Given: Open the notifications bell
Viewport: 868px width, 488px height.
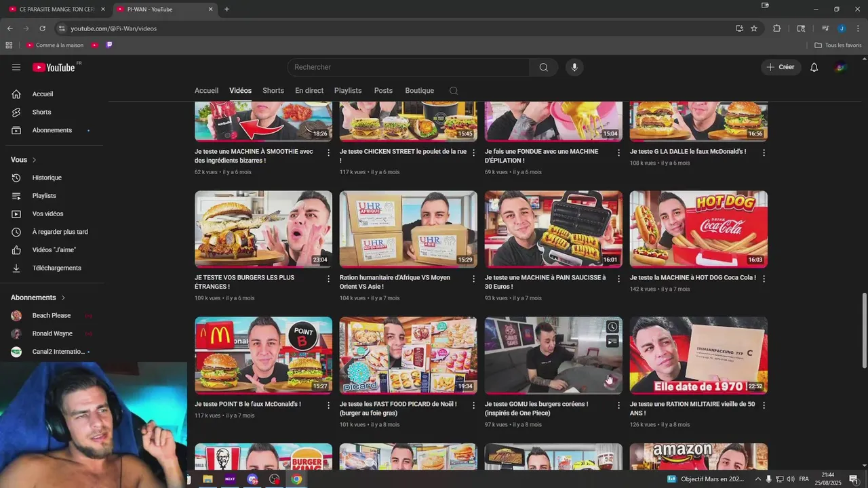Looking at the screenshot, I should (814, 67).
